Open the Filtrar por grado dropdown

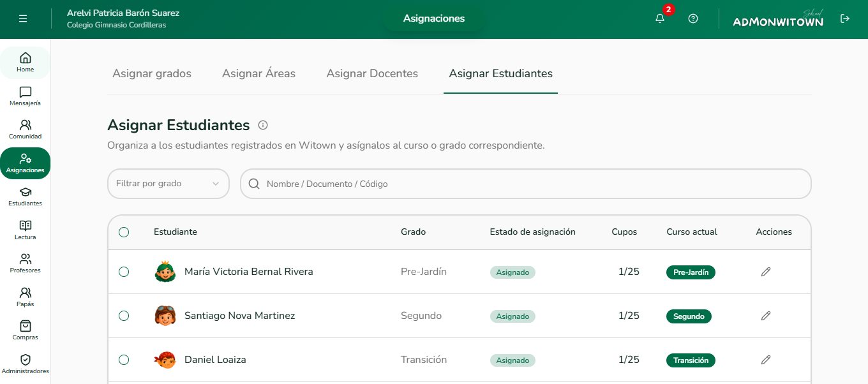(168, 184)
